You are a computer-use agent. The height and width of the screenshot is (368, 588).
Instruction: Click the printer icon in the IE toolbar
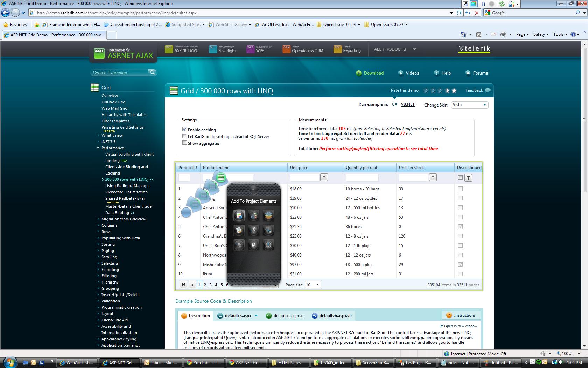tap(503, 34)
